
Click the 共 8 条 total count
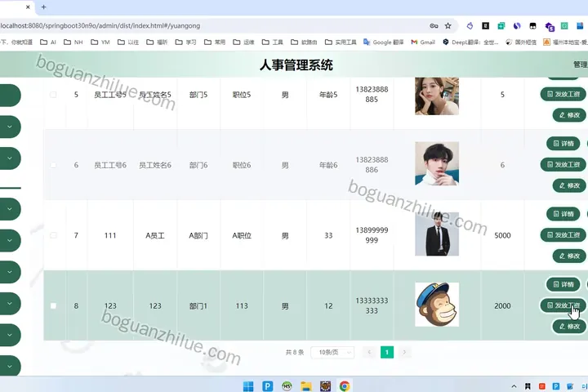point(295,352)
